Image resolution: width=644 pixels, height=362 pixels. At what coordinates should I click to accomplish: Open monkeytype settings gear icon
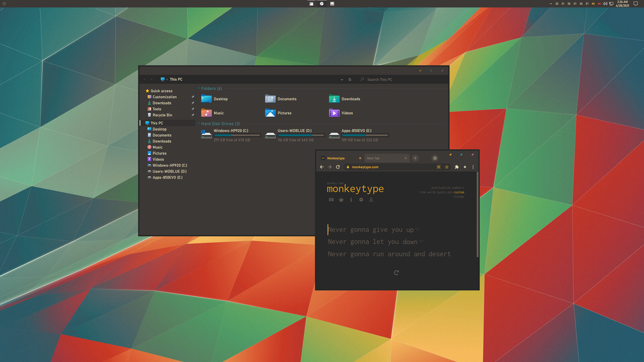(361, 200)
